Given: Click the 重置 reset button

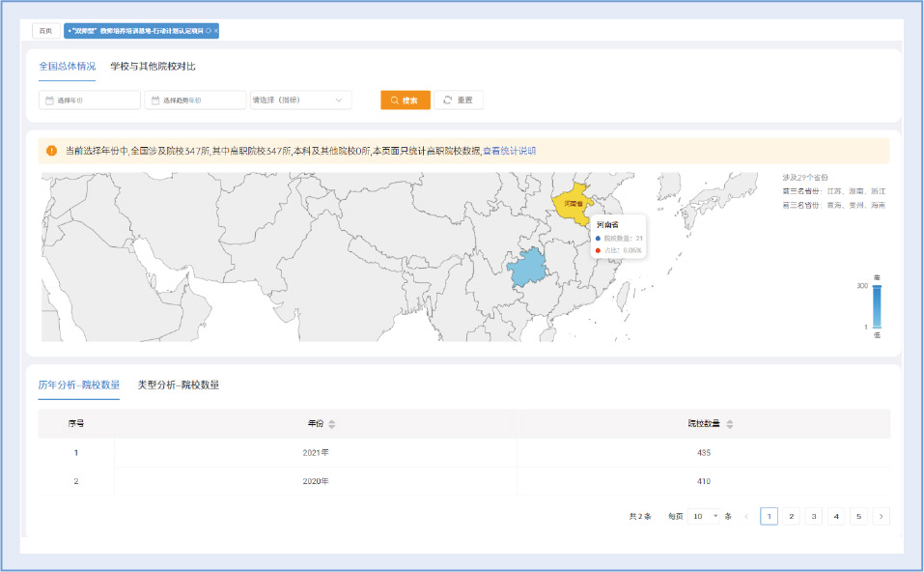Looking at the screenshot, I should (x=458, y=100).
